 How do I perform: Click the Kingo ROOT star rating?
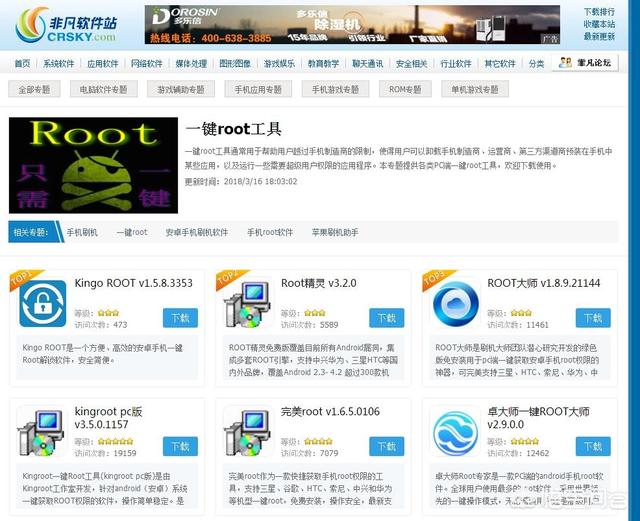coord(108,313)
